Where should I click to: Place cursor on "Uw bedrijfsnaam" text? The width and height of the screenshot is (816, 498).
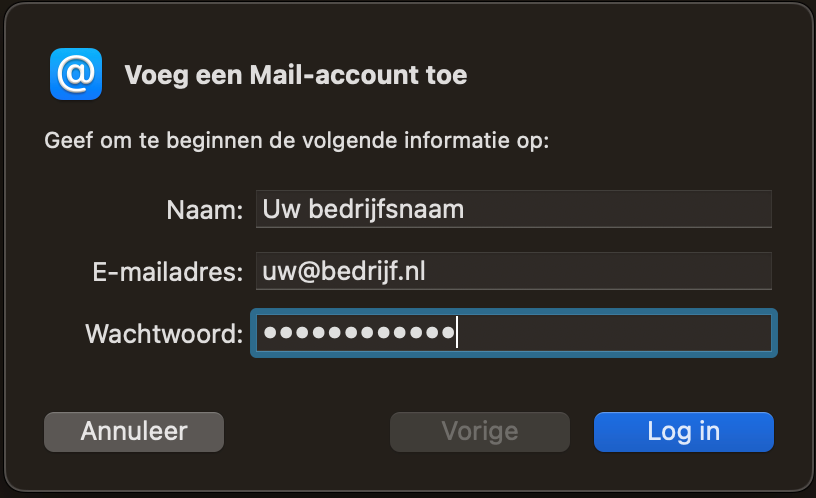tap(363, 209)
